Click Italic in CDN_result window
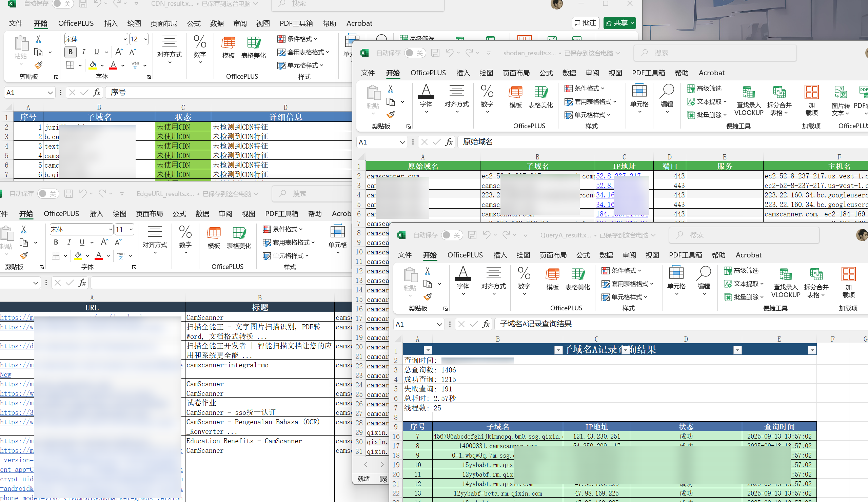 pyautogui.click(x=84, y=52)
